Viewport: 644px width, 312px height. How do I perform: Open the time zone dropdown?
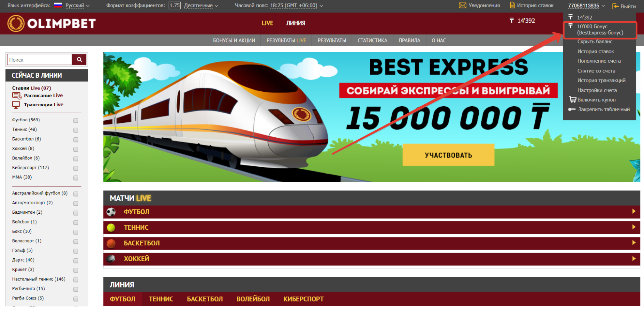point(297,6)
